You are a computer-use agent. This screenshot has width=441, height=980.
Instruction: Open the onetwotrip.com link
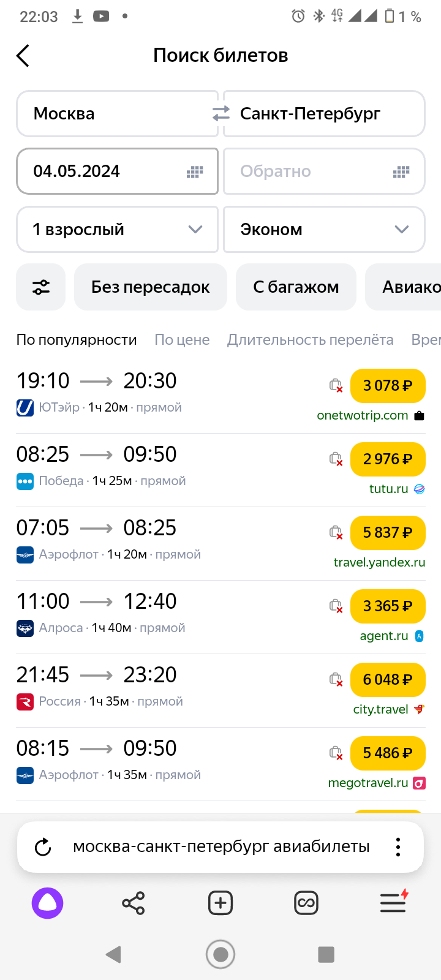point(363,415)
